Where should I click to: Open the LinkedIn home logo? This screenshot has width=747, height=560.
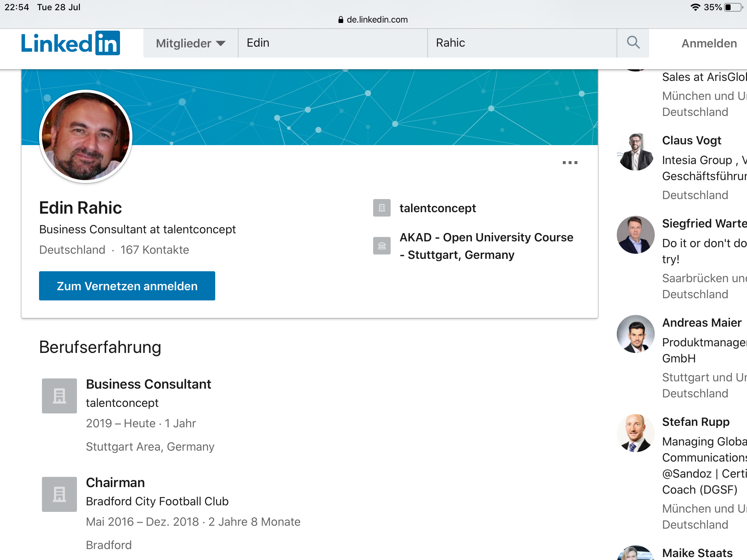(x=70, y=43)
